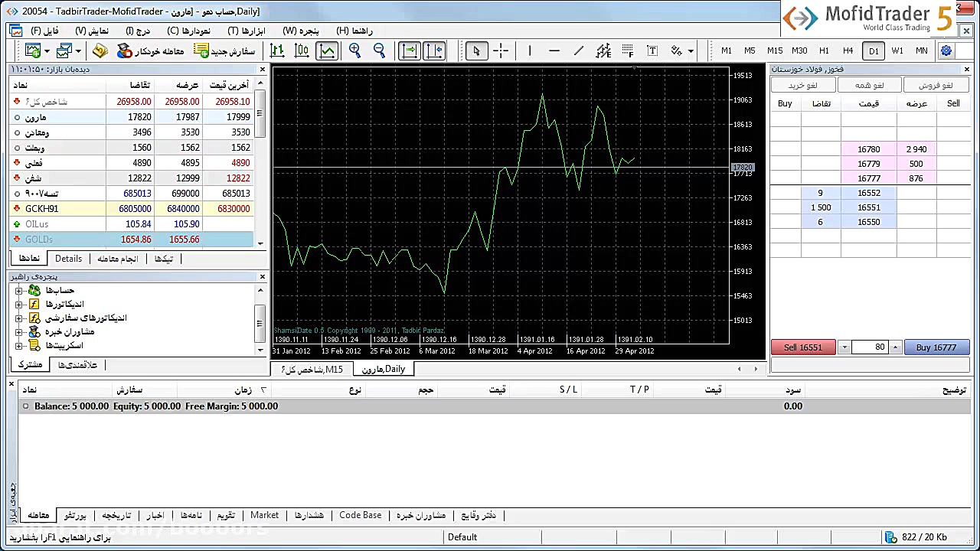Select the crosshair cursor tool

(501, 51)
